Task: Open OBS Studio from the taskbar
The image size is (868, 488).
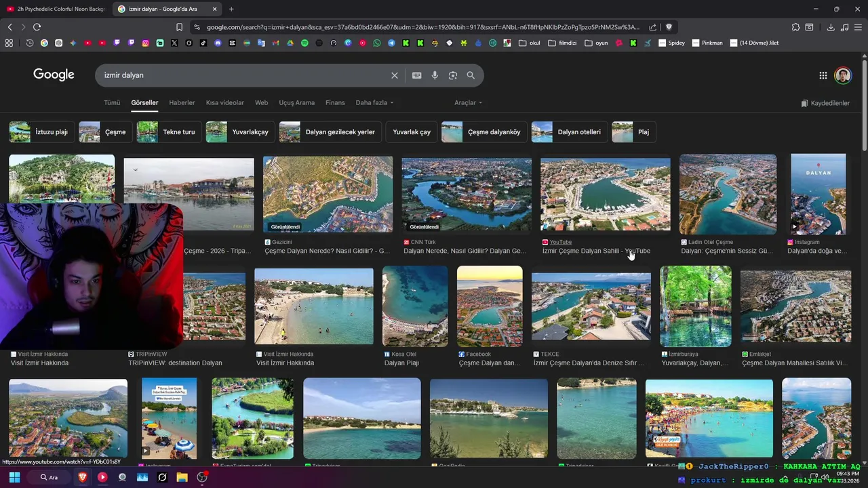Action: [201, 477]
